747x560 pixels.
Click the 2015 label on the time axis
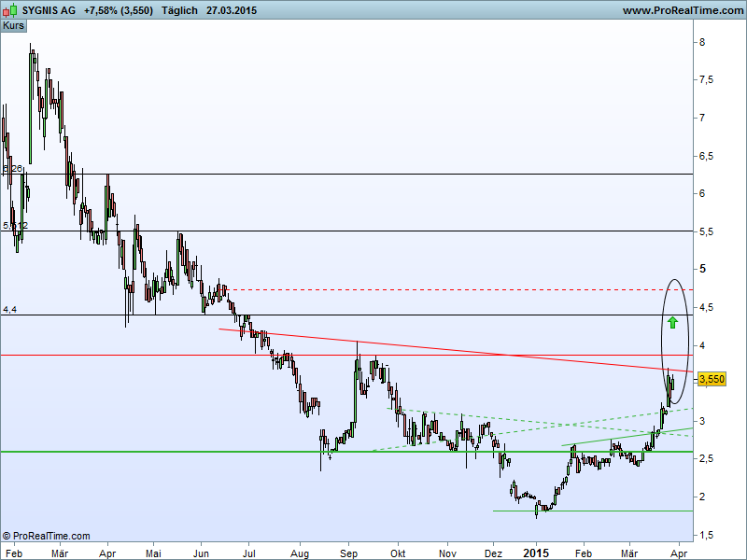tap(537, 553)
